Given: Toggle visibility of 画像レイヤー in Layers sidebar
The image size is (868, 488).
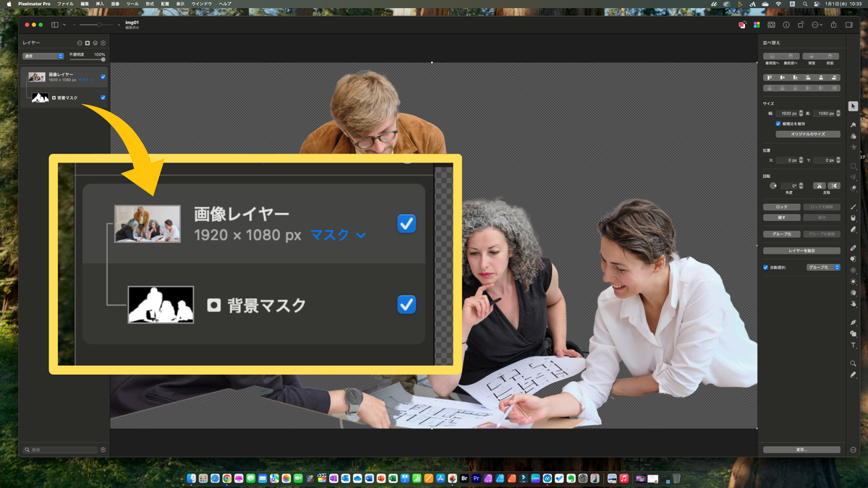Looking at the screenshot, I should click(103, 77).
